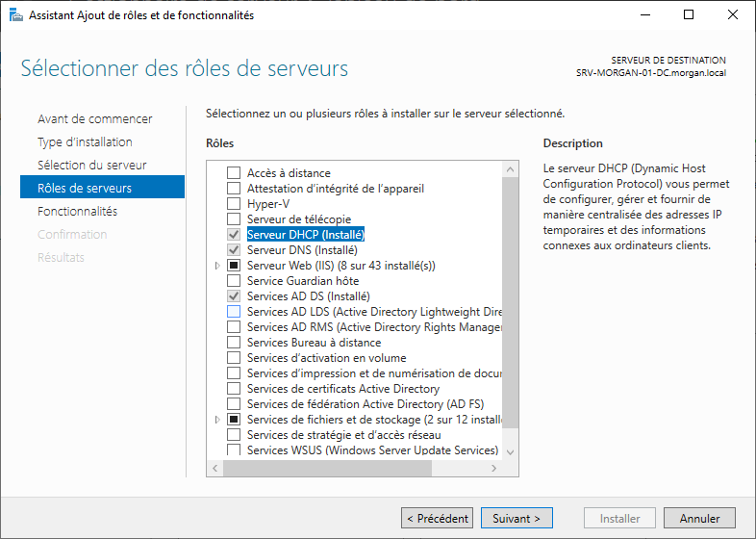This screenshot has width=756, height=539.
Task: Open the Sélection du serveur step
Action: tap(91, 166)
